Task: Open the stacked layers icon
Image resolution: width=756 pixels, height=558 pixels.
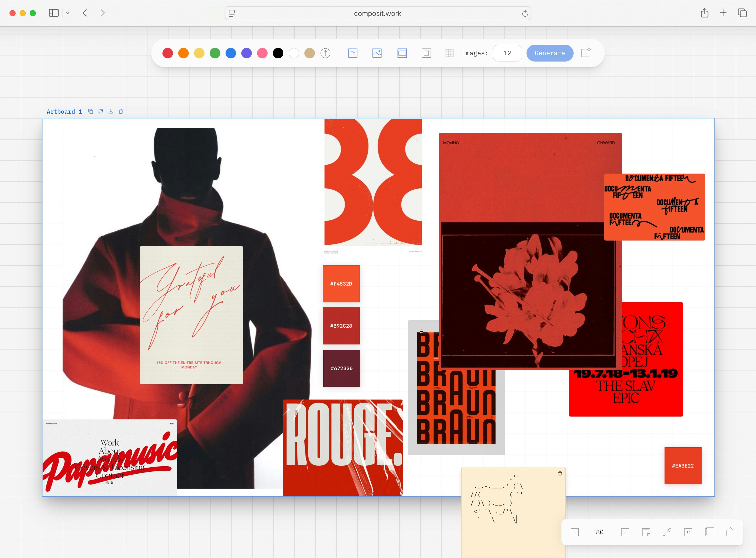Action: click(x=710, y=532)
